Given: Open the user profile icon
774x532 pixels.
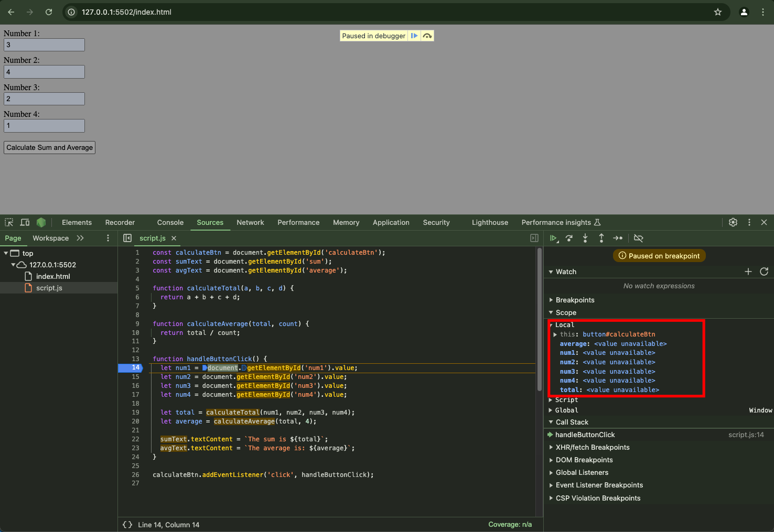Looking at the screenshot, I should 744,12.
